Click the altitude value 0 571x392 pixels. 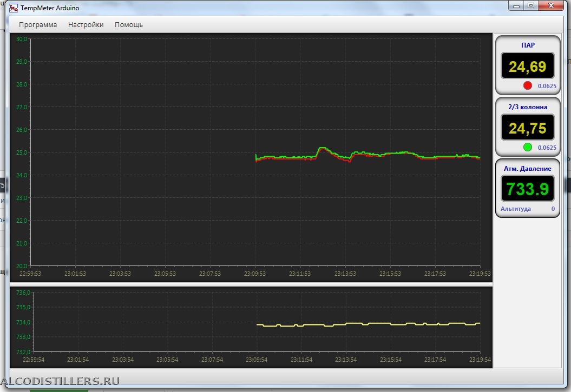pyautogui.click(x=553, y=209)
